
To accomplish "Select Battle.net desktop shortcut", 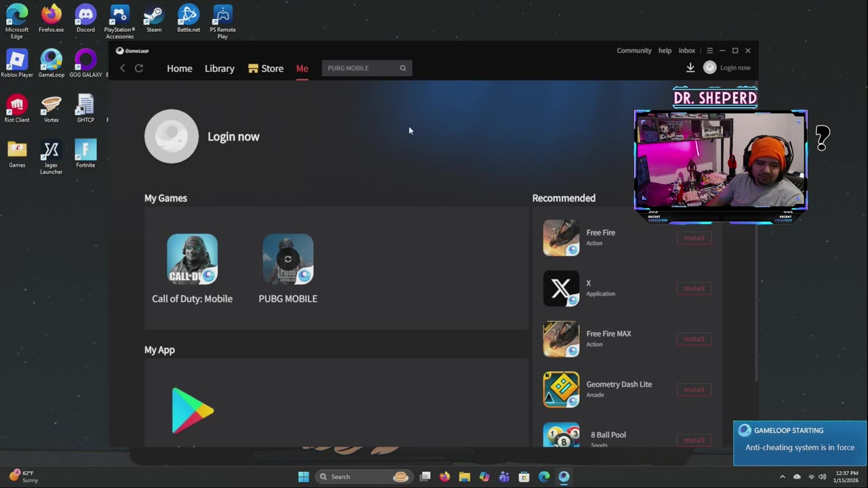I will (x=189, y=19).
